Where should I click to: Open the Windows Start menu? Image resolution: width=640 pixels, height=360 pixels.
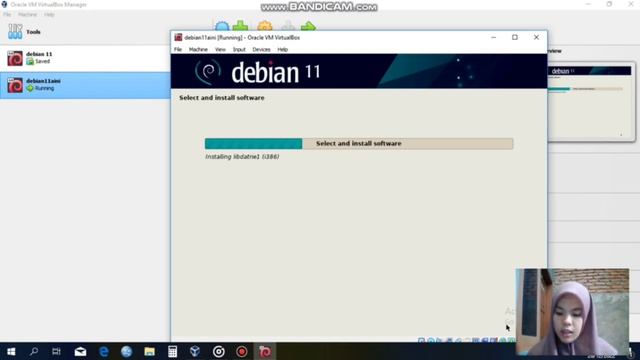[x=11, y=351]
